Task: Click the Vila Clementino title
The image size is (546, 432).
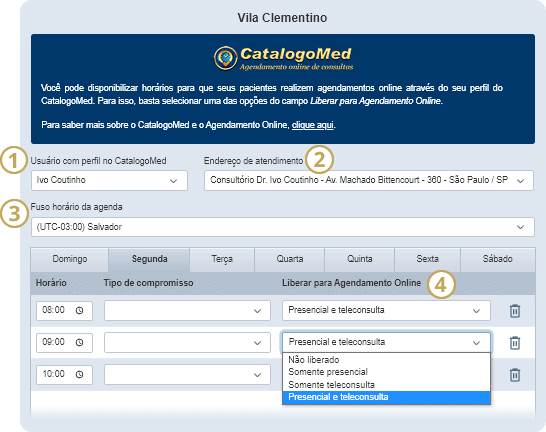Action: pyautogui.click(x=282, y=18)
